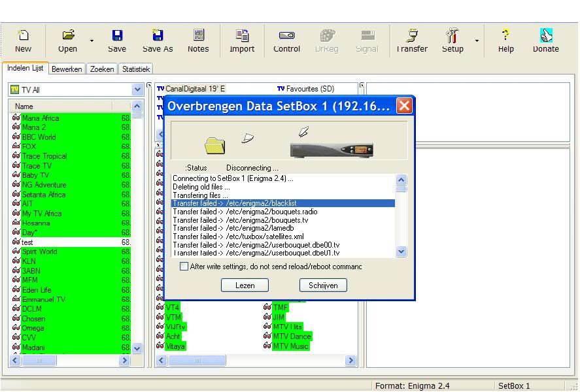The height and width of the screenshot is (392, 580).
Task: Click the transfer log scrollbar down arrow
Action: 401,252
